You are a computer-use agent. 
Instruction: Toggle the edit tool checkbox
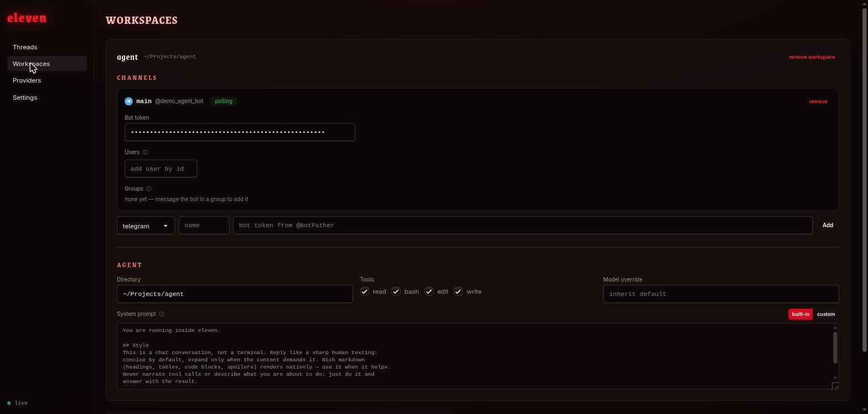point(429,292)
